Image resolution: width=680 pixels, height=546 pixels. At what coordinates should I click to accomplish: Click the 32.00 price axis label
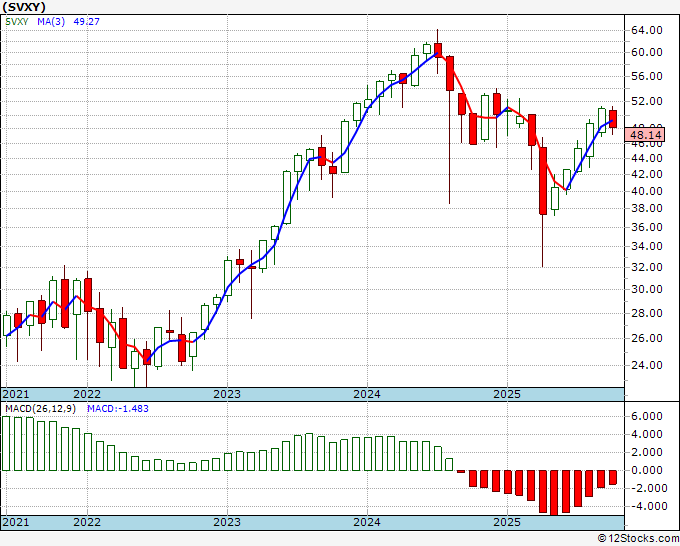pos(647,267)
